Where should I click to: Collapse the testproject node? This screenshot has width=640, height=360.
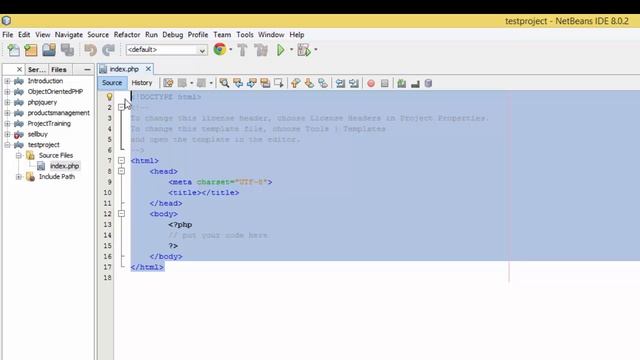pos(7,144)
